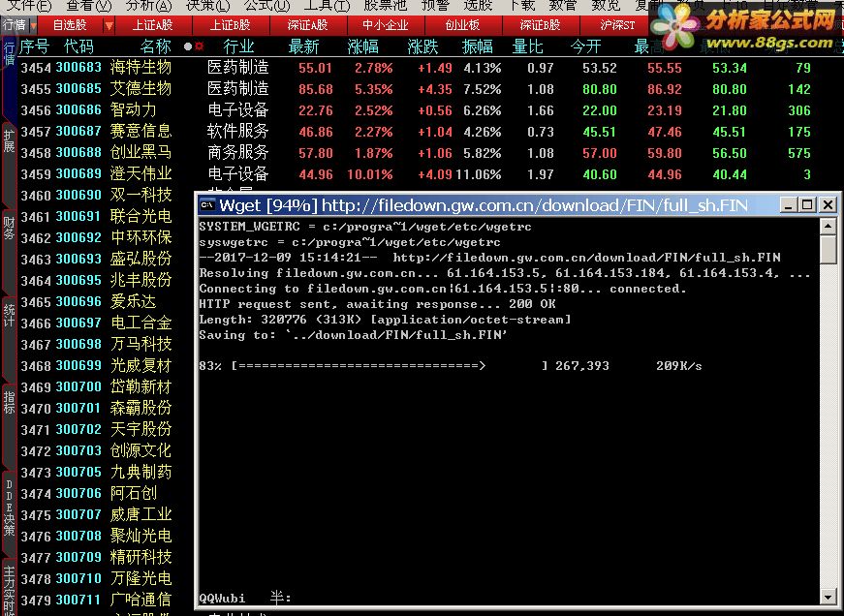This screenshot has width=844, height=616.
Task: Switch to the 创业板 tab
Action: (462, 25)
